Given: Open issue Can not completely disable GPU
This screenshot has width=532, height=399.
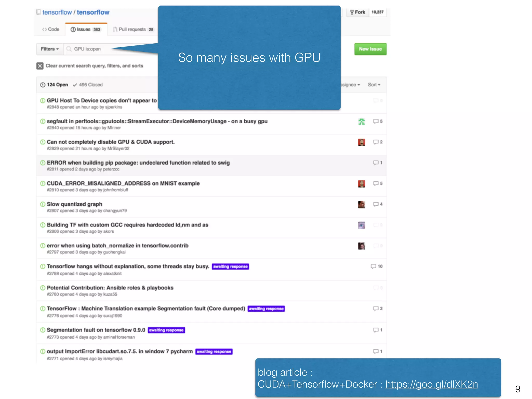Looking at the screenshot, I should click(x=111, y=142).
